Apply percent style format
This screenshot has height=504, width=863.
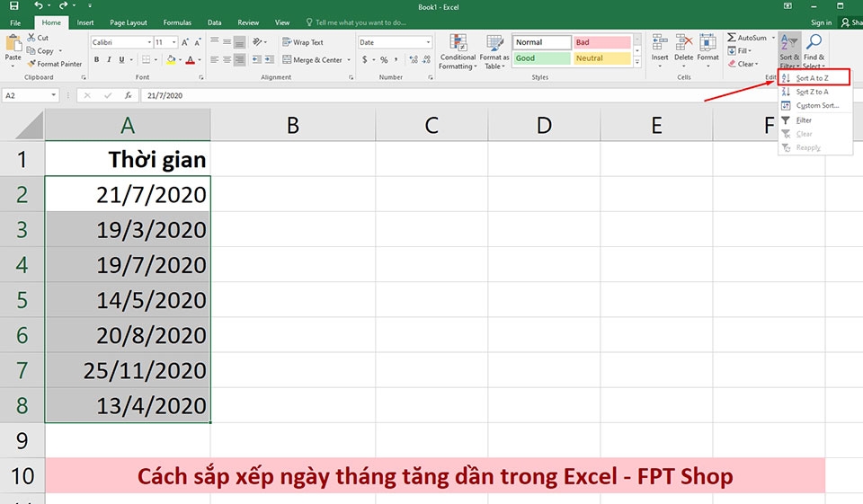pyautogui.click(x=384, y=59)
